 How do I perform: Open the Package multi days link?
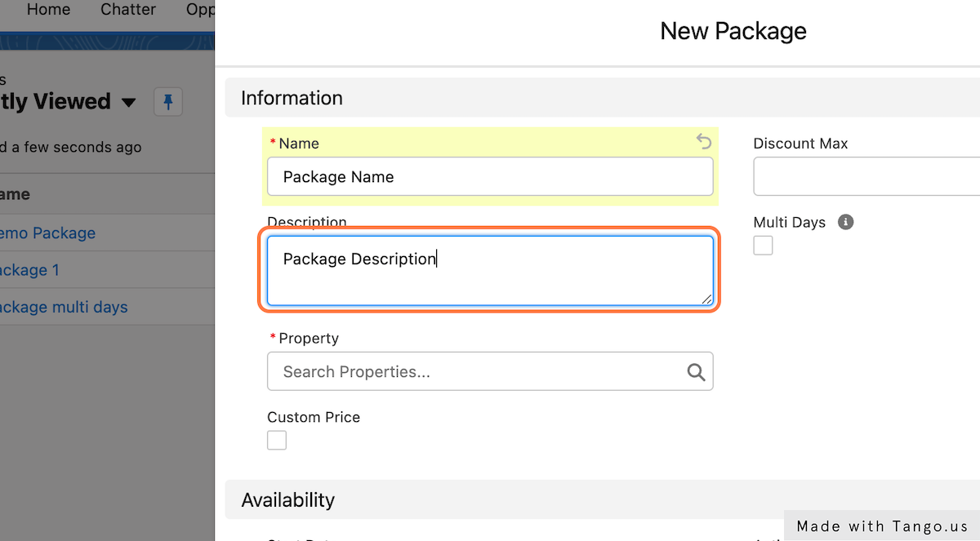tap(64, 308)
